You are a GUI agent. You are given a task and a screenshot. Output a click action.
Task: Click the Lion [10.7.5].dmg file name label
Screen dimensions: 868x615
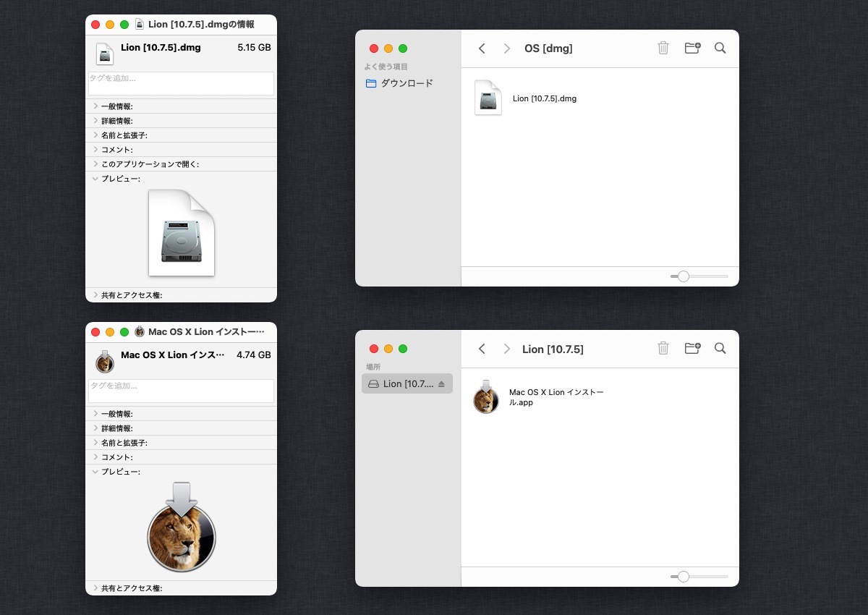[x=545, y=98]
